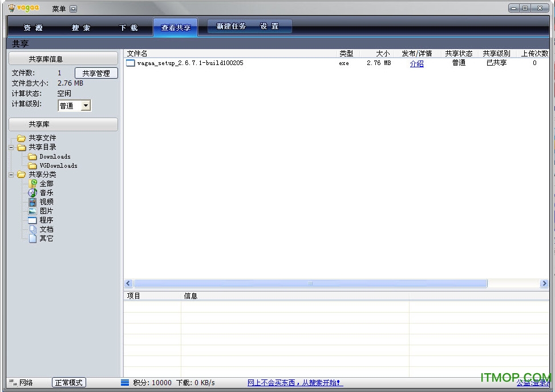The height and width of the screenshot is (392, 555).
Task: Sort by the 类型 column header
Action: (347, 54)
